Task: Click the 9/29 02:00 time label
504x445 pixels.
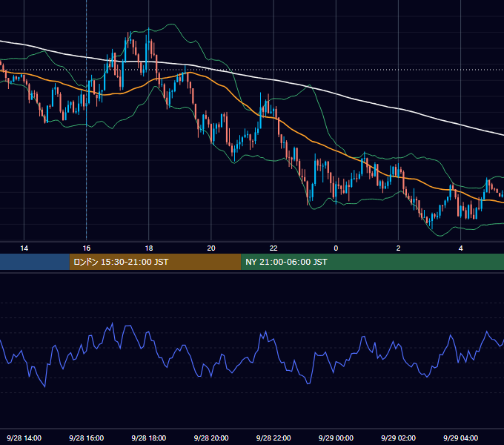Action: pyautogui.click(x=398, y=438)
